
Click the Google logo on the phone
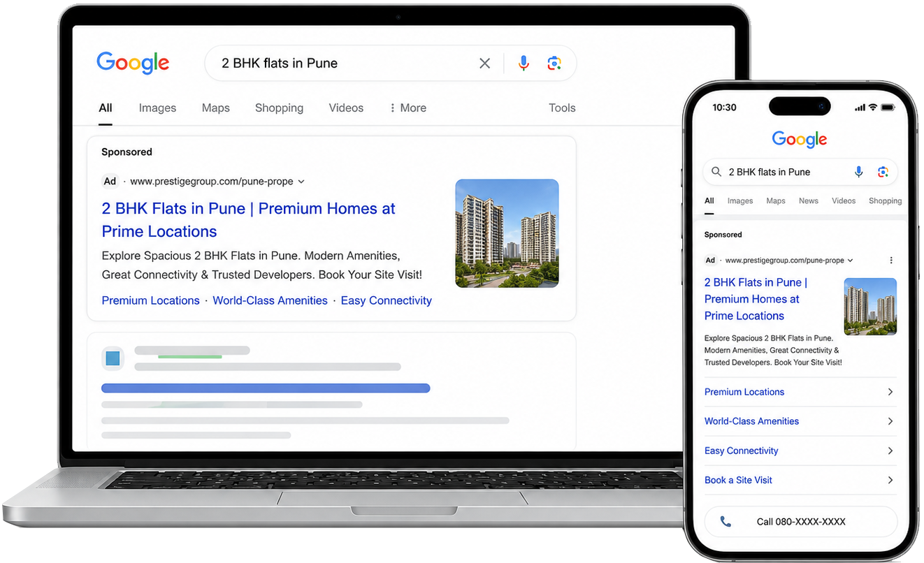point(800,139)
